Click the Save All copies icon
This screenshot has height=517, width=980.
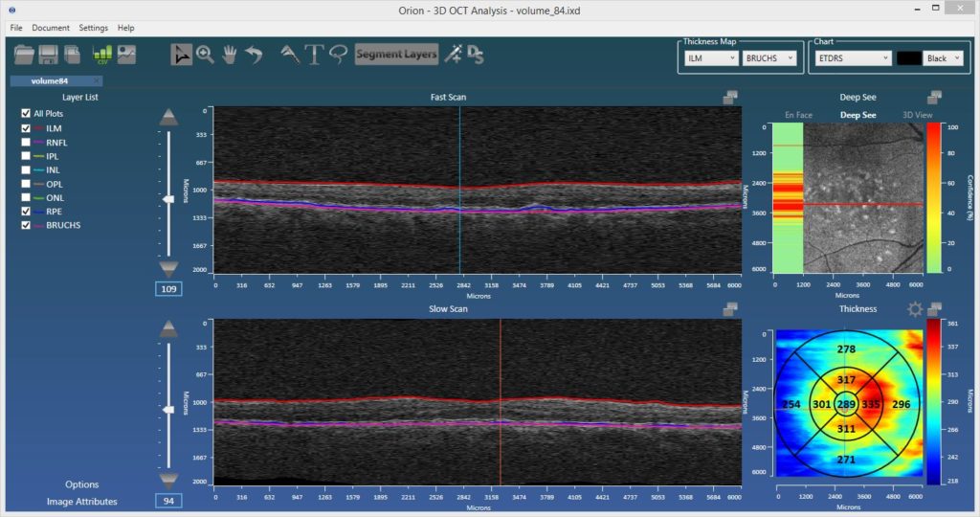pos(73,55)
